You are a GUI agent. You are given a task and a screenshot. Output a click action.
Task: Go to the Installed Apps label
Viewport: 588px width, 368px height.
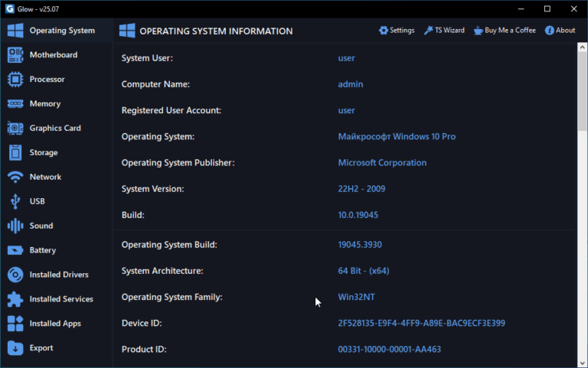pos(55,324)
